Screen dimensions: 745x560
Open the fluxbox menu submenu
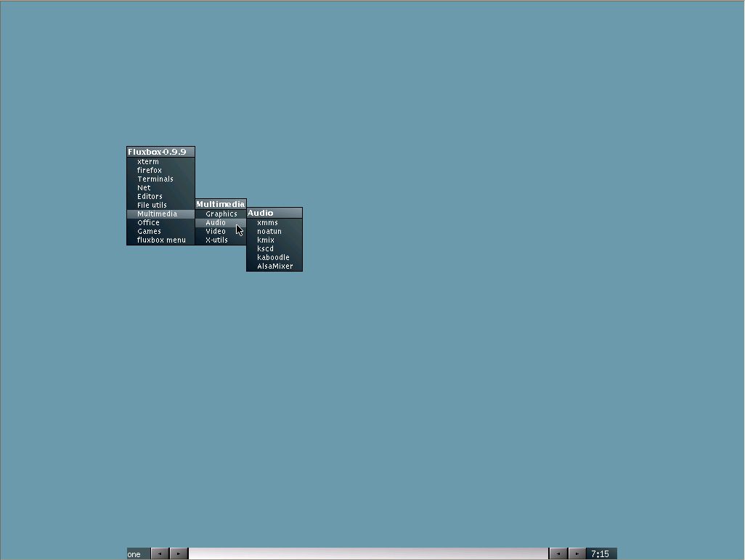(x=160, y=240)
